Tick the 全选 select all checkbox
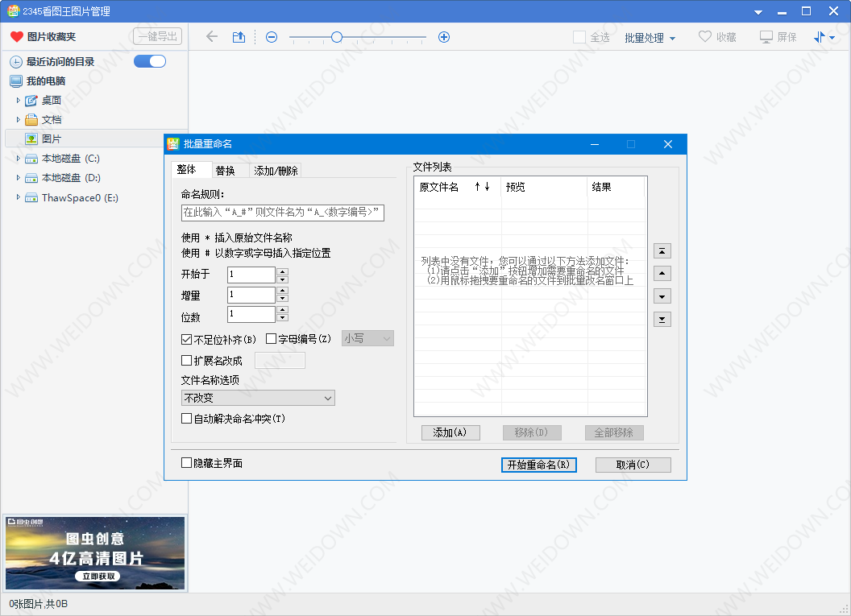The image size is (851, 616). 579,37
